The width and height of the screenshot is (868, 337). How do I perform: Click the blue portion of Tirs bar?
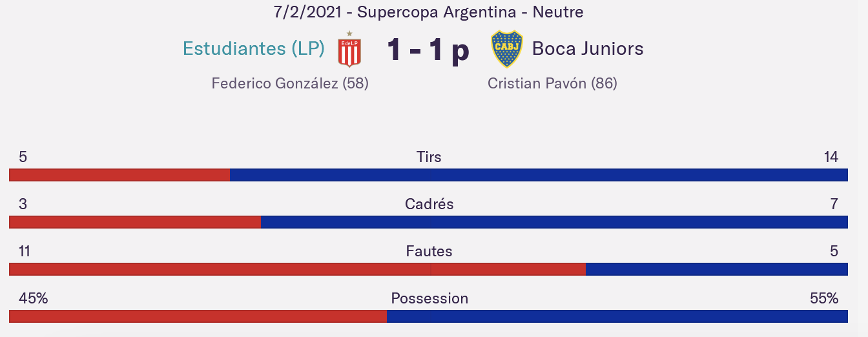pyautogui.click(x=538, y=175)
